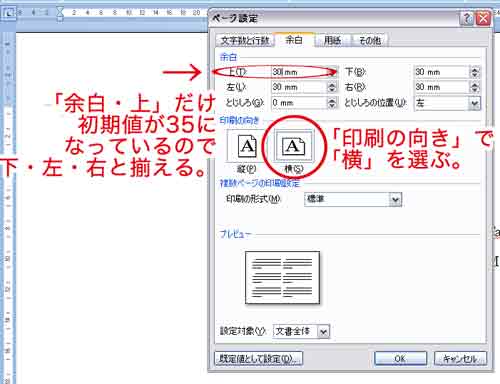Click the 左 left margin field
This screenshot has height=384, width=500.
pyautogui.click(x=299, y=87)
